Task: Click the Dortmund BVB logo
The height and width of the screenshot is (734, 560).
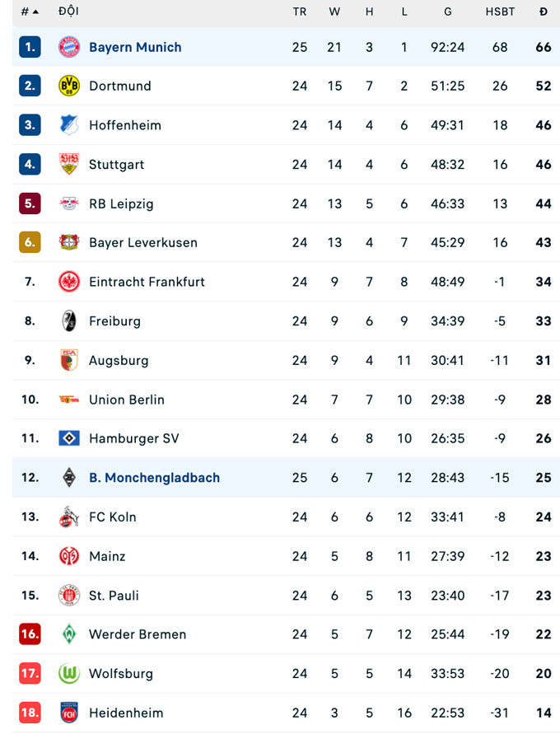Action: (x=69, y=86)
